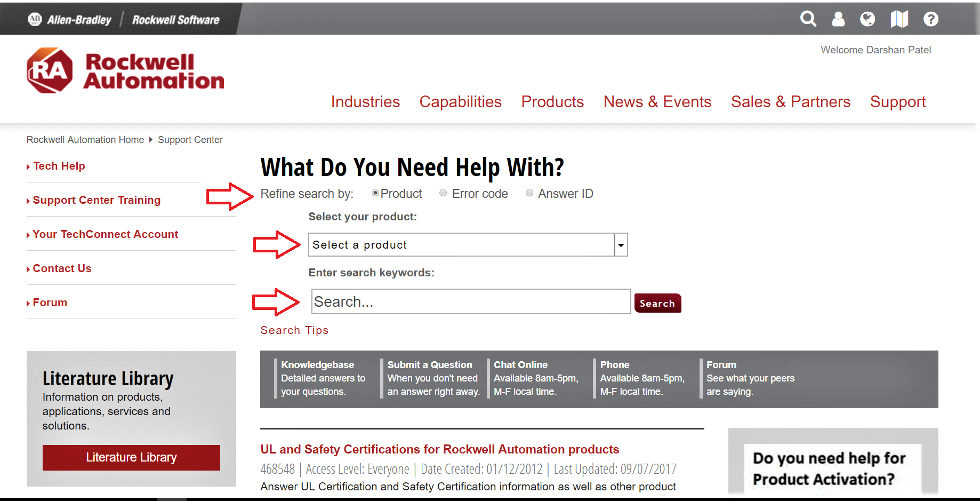Open the Support navigation menu
This screenshot has height=501, width=980.
[897, 102]
